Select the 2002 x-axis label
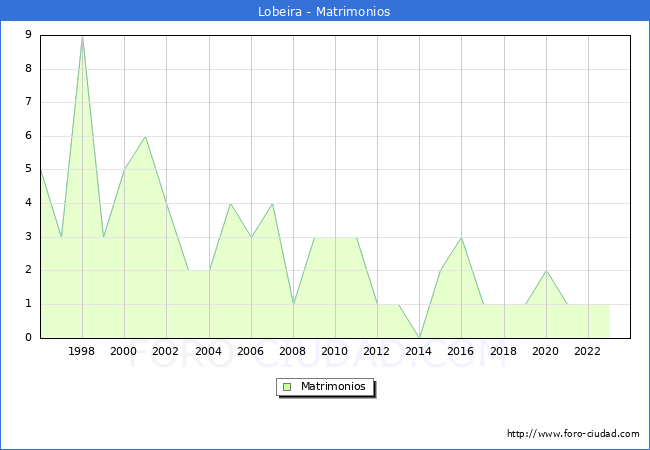Screen dimensions: 650x450 coord(166,352)
